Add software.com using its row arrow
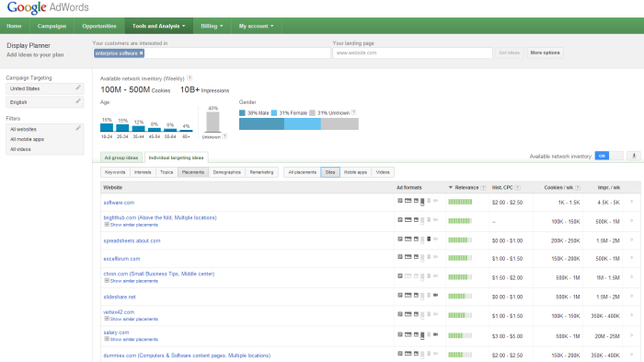This screenshot has width=644, height=362. tap(632, 202)
